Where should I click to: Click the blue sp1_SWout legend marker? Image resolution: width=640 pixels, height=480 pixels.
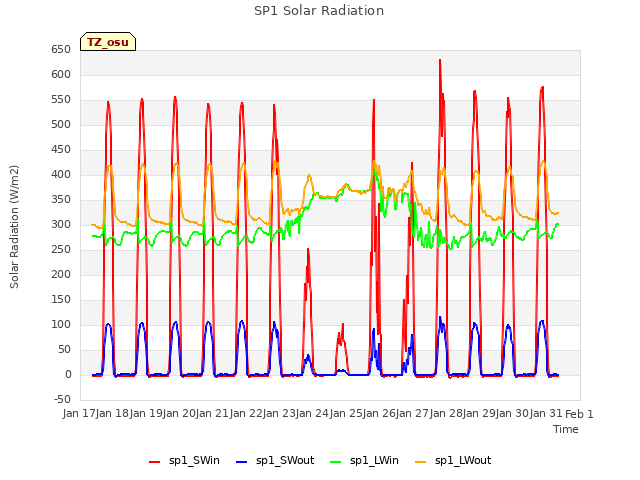tap(242, 462)
